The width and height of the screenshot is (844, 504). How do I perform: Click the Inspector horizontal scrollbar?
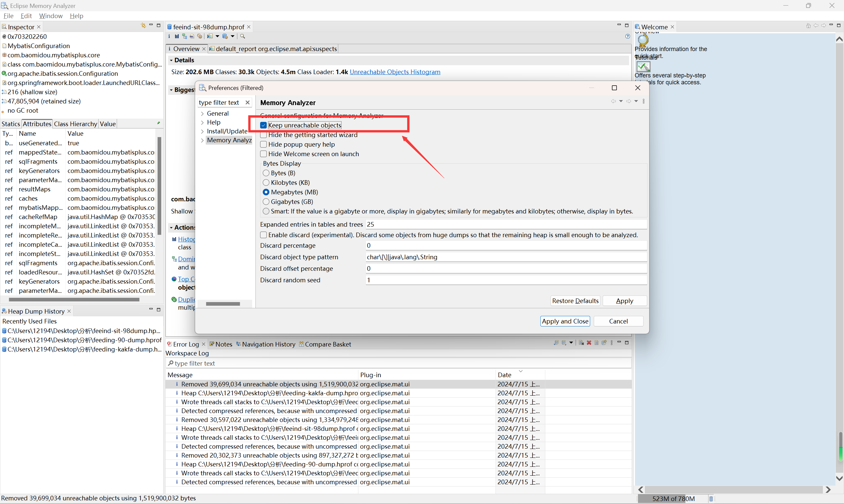(x=74, y=299)
